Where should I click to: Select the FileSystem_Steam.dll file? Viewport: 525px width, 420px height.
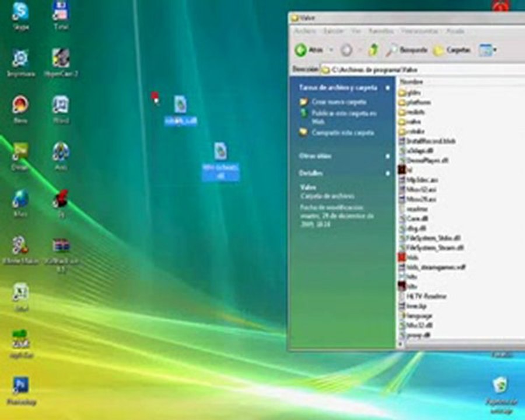tap(431, 248)
